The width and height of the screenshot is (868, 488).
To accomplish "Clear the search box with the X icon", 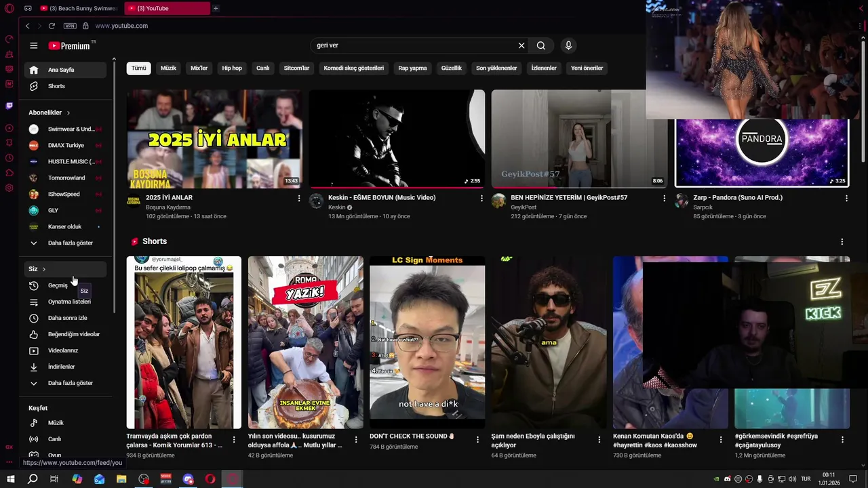I will (521, 45).
